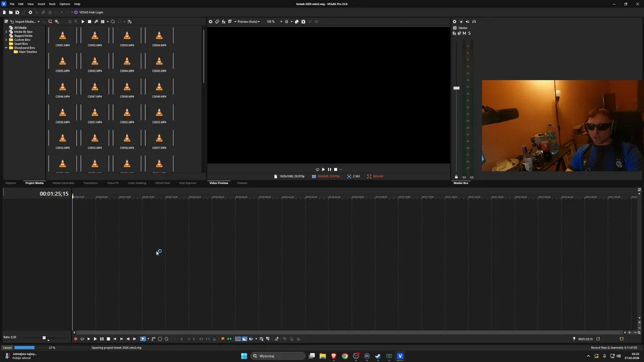Open Import Media dropdown arrow

click(x=38, y=22)
